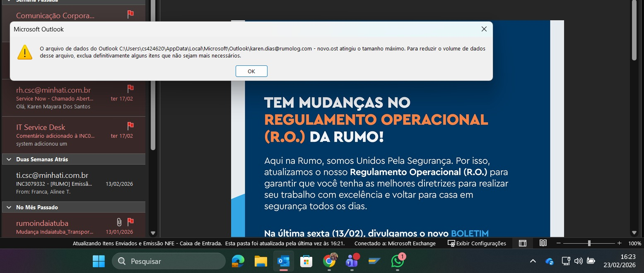Open the rh.csc@minhati.com.br email
Image resolution: width=644 pixels, height=273 pixels.
(73, 98)
